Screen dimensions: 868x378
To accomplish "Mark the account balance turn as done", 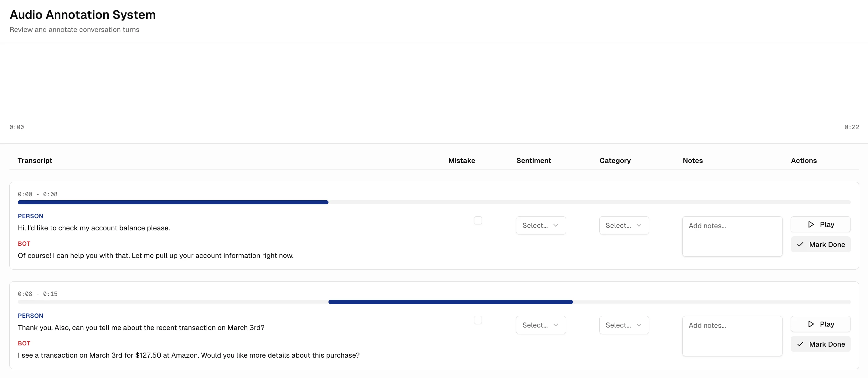I will point(820,244).
